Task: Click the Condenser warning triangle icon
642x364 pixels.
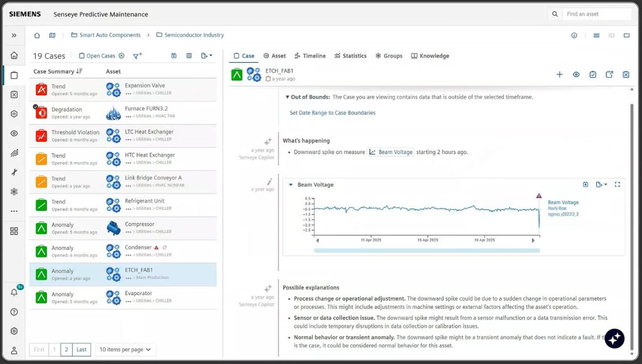Action: [x=156, y=247]
